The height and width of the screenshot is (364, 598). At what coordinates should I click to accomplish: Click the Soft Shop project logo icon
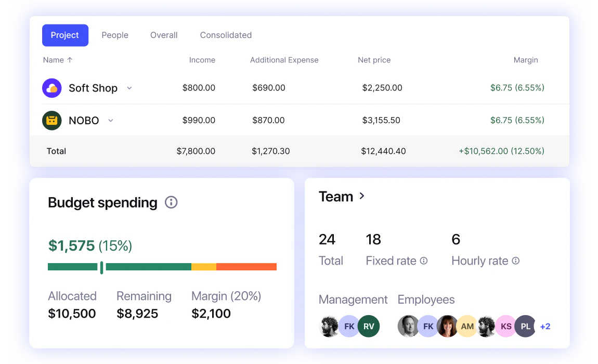click(x=52, y=88)
